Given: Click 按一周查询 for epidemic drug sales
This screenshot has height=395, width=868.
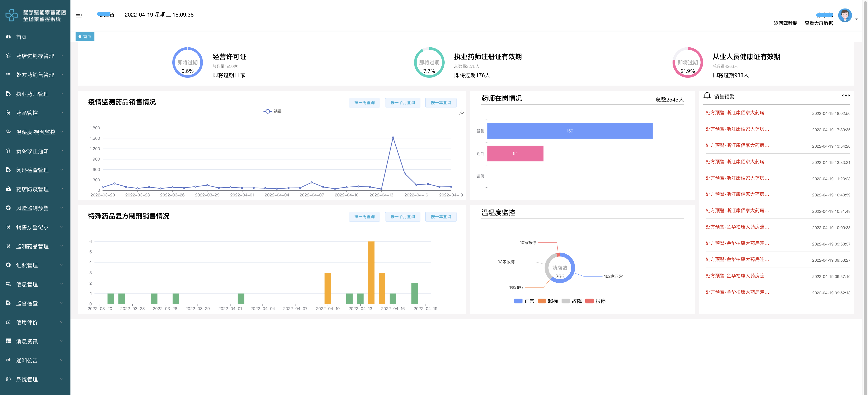Looking at the screenshot, I should (364, 103).
